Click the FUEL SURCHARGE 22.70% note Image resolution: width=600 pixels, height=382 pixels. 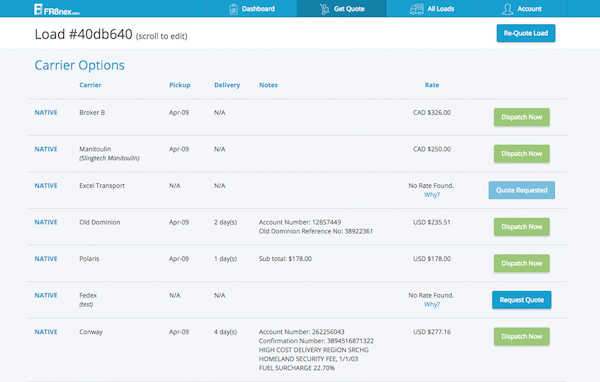[x=297, y=368]
